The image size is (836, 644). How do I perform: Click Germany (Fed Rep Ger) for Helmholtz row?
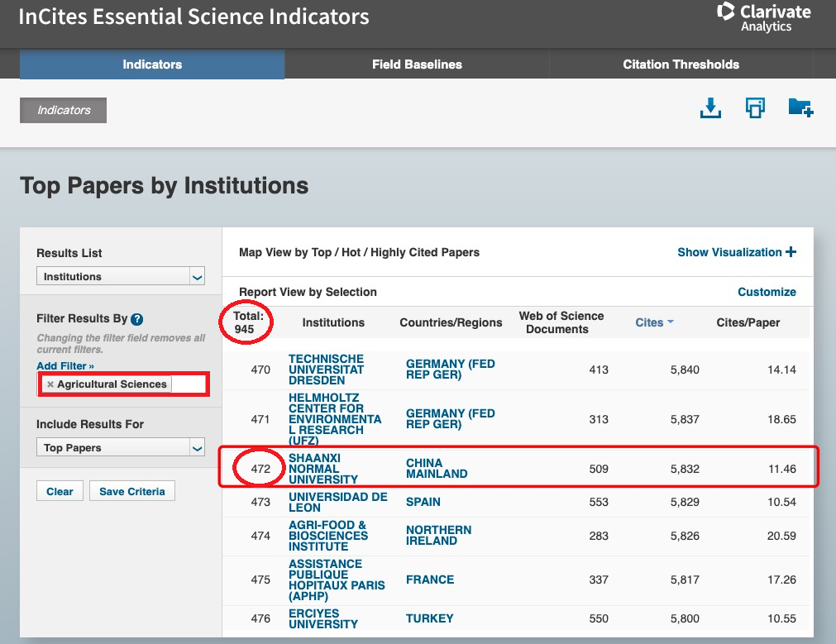450,418
